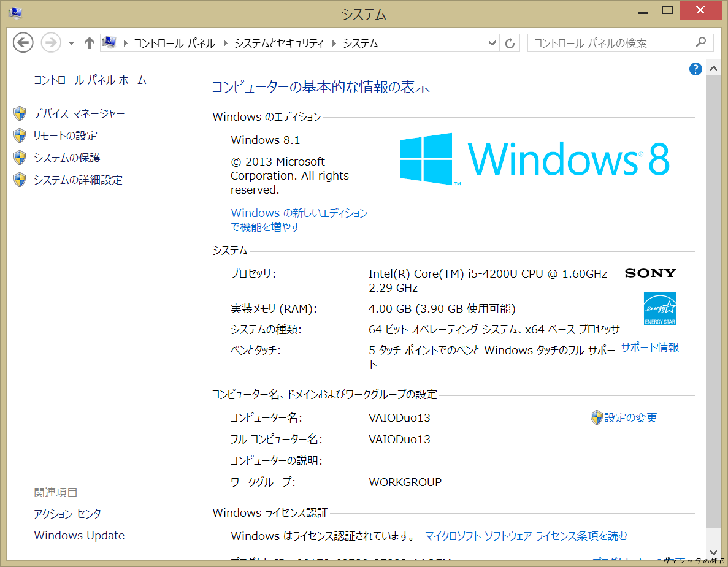This screenshot has width=728, height=567.
Task: Go back with the back arrow button
Action: (23, 43)
